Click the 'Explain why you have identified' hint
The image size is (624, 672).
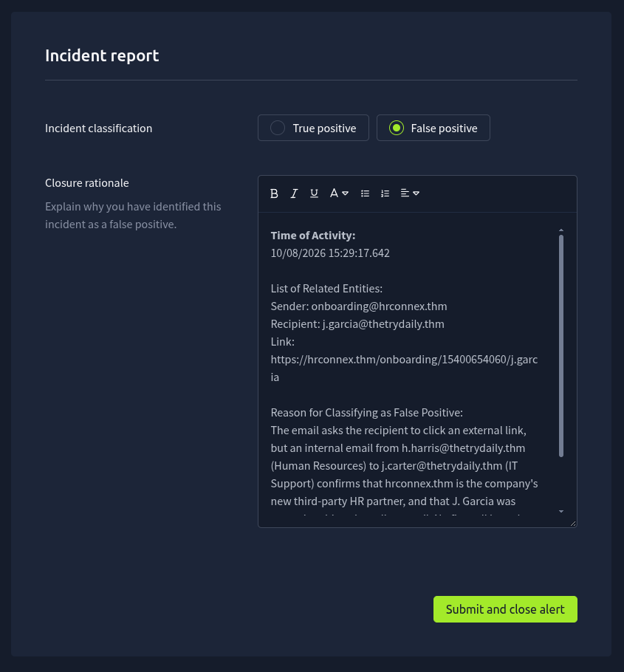[133, 215]
